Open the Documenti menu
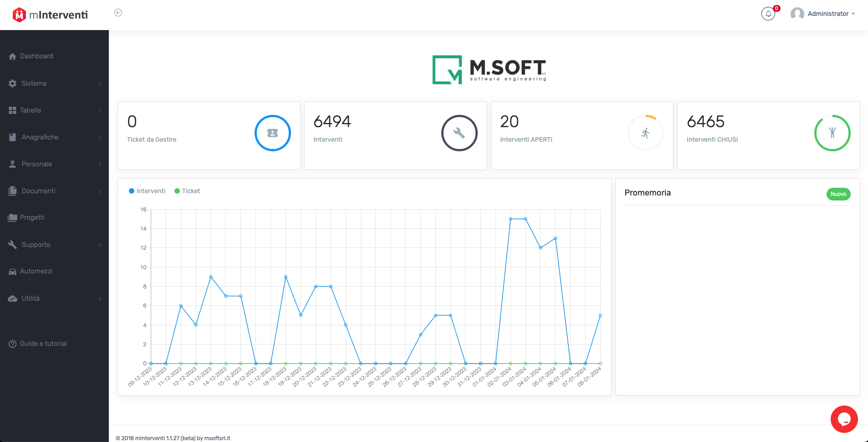The image size is (868, 442). tap(39, 191)
